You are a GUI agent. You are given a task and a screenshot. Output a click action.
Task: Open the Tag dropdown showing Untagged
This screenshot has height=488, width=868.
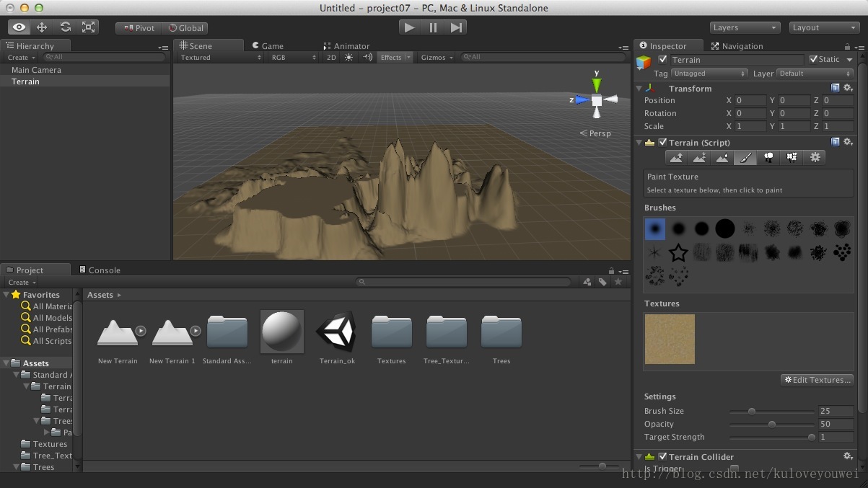coord(709,74)
